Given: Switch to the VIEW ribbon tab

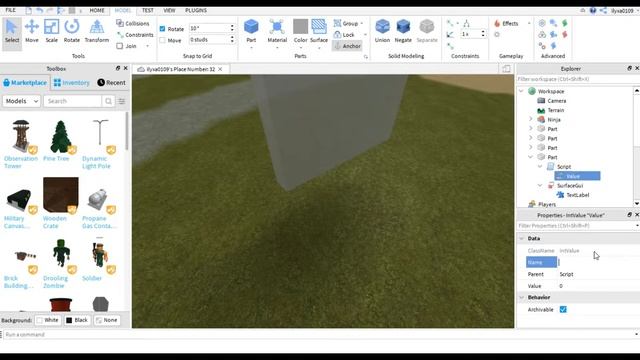Looking at the screenshot, I should 169,10.
